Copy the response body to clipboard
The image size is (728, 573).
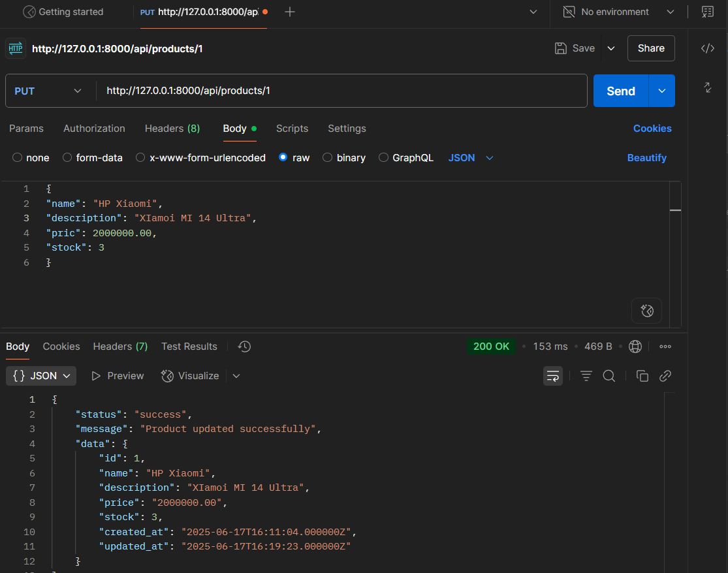(642, 376)
